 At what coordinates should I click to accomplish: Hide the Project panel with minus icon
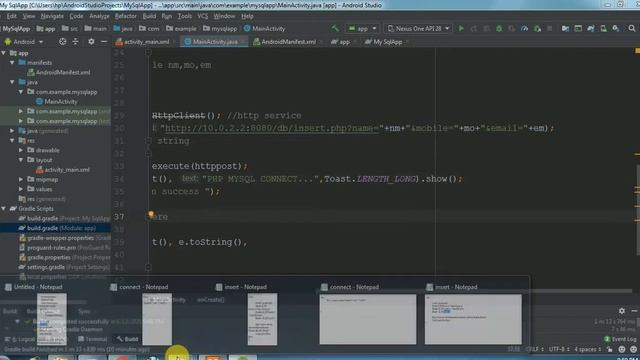104,42
